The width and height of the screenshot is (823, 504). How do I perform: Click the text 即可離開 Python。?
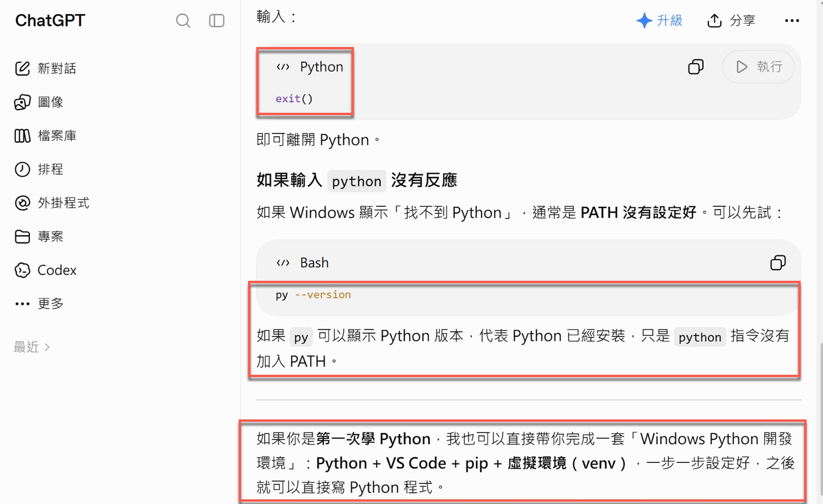[319, 140]
